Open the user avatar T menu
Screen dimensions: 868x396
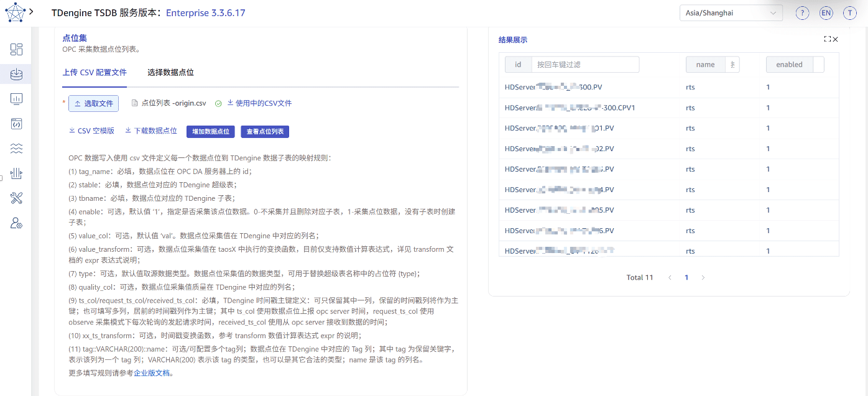point(849,13)
